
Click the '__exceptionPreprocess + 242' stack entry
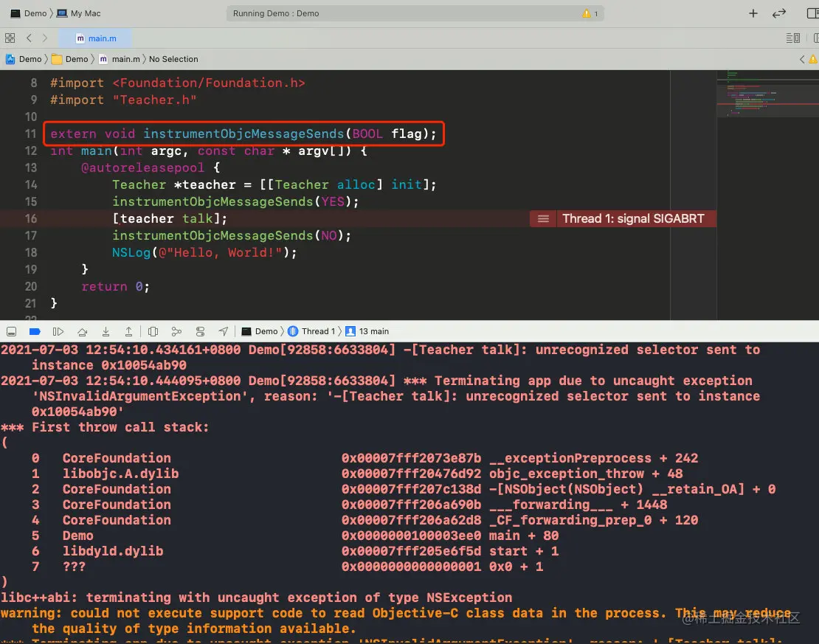(x=593, y=459)
